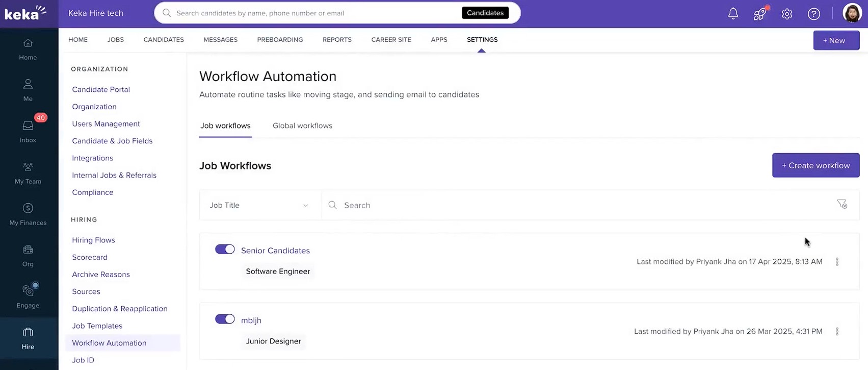Open Candidate Portal settings
This screenshot has width=868, height=370.
[x=101, y=89]
